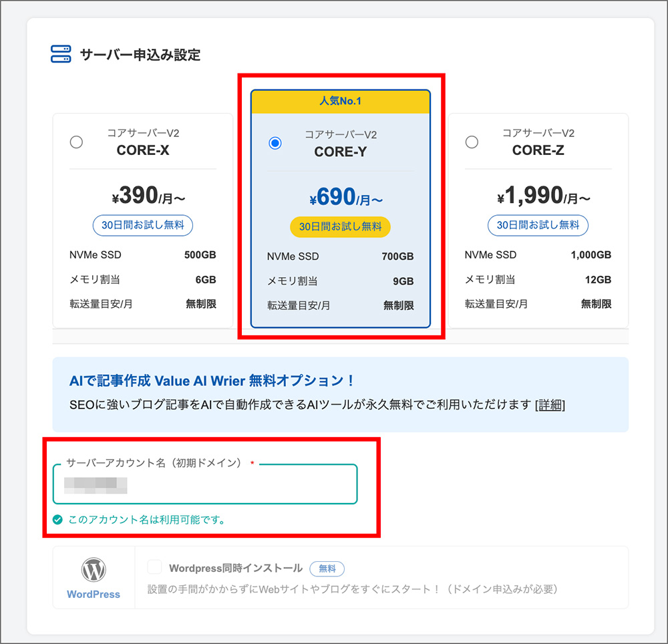This screenshot has width=668, height=644.
Task: Click the NVMe SSD 700GB spec row
Action: [340, 256]
